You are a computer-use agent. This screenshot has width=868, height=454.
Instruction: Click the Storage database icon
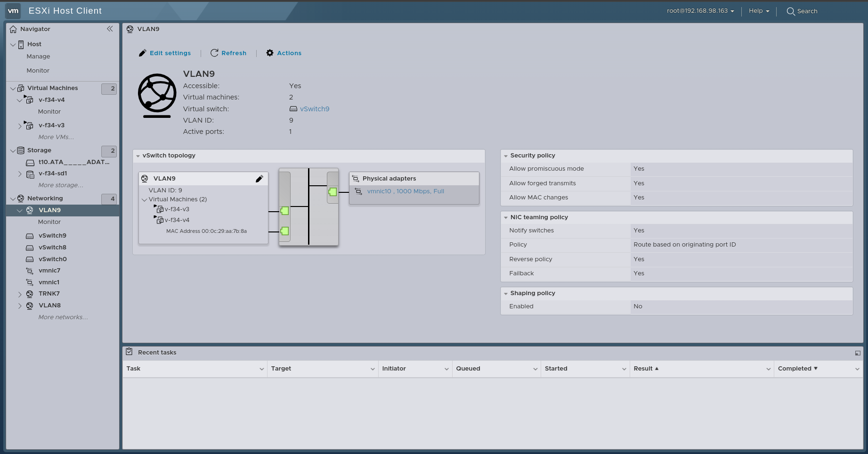21,150
